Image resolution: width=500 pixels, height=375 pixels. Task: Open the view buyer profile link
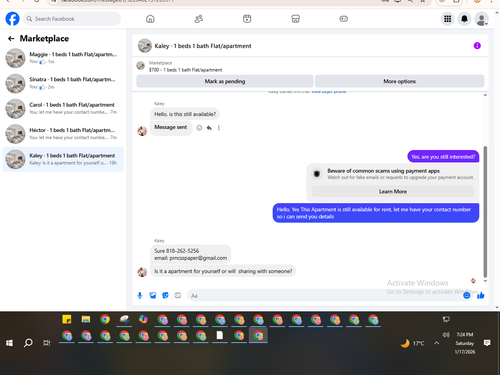click(x=329, y=92)
